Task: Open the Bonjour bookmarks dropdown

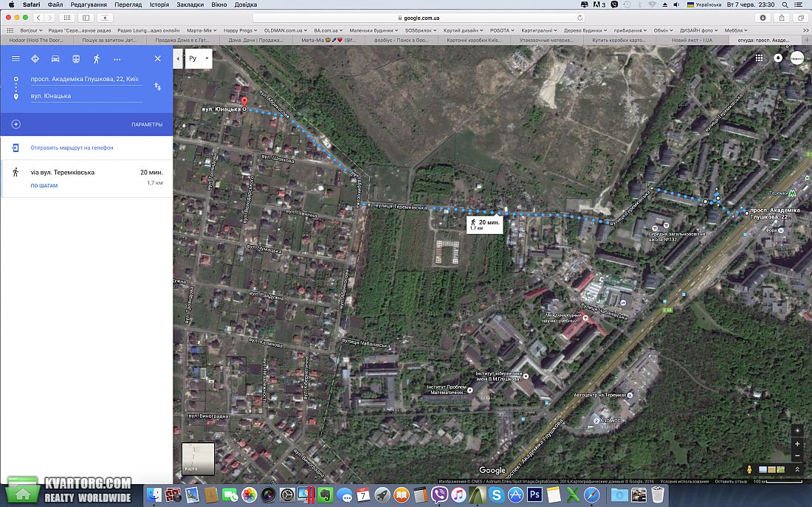Action: [31, 30]
